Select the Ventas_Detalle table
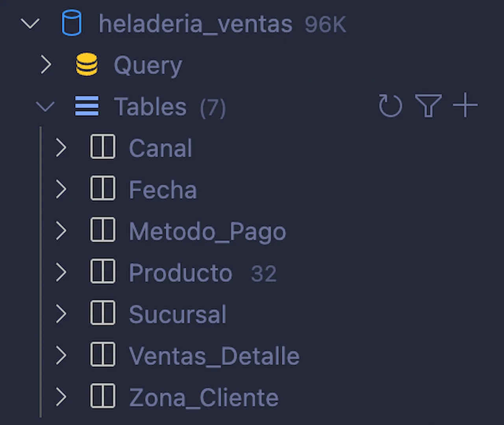504x425 pixels. point(214,355)
